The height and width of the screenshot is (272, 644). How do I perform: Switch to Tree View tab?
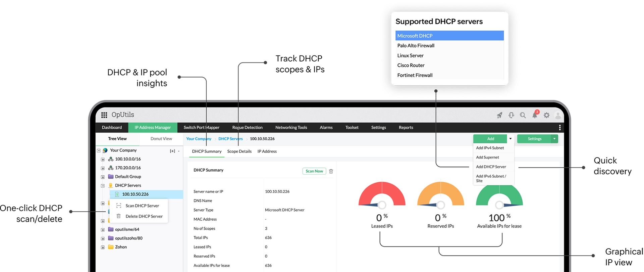click(117, 139)
